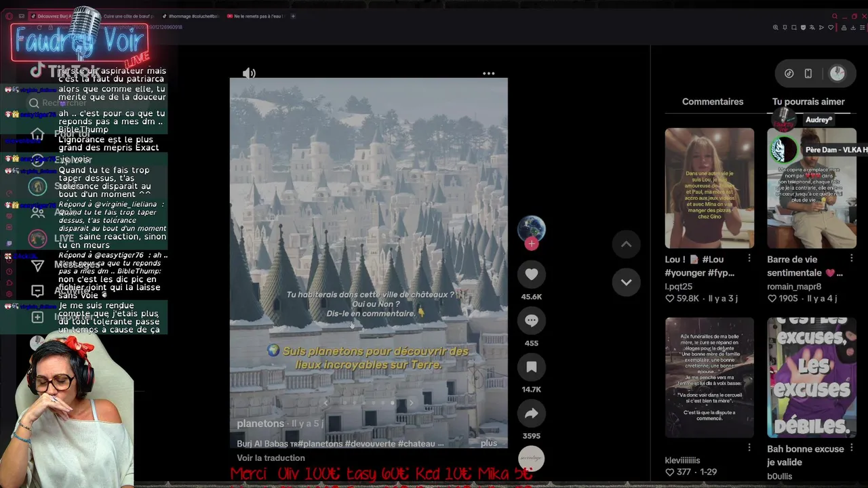
Task: Switch to the Ne le remets pas à l'eau tab
Action: (255, 16)
